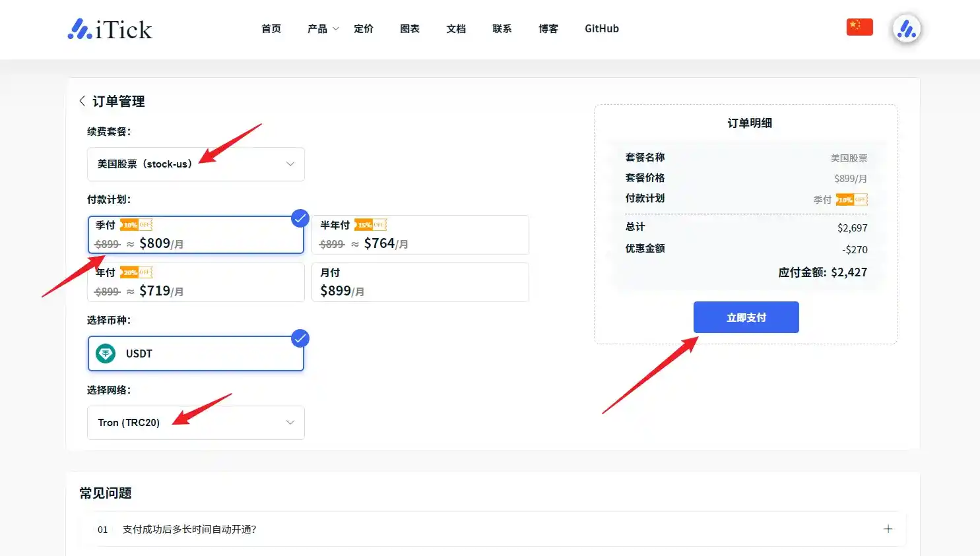Click the blue checkmark on the USDT card
Viewport: 980px width, 556px height.
click(300, 339)
